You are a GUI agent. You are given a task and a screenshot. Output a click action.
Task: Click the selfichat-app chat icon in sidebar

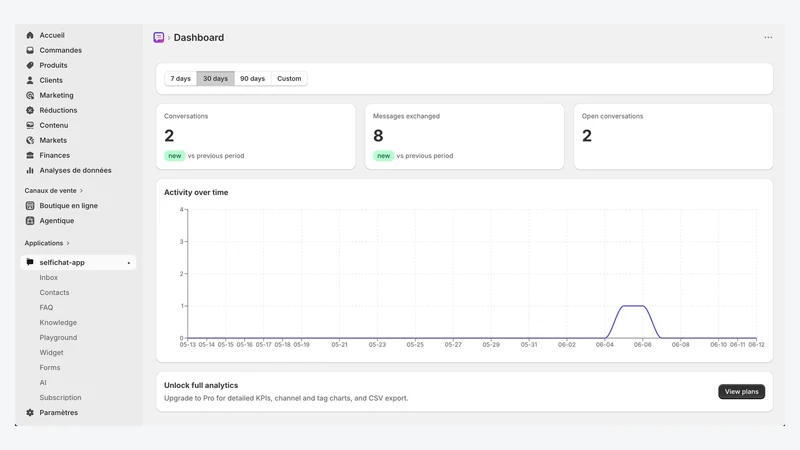pos(30,262)
